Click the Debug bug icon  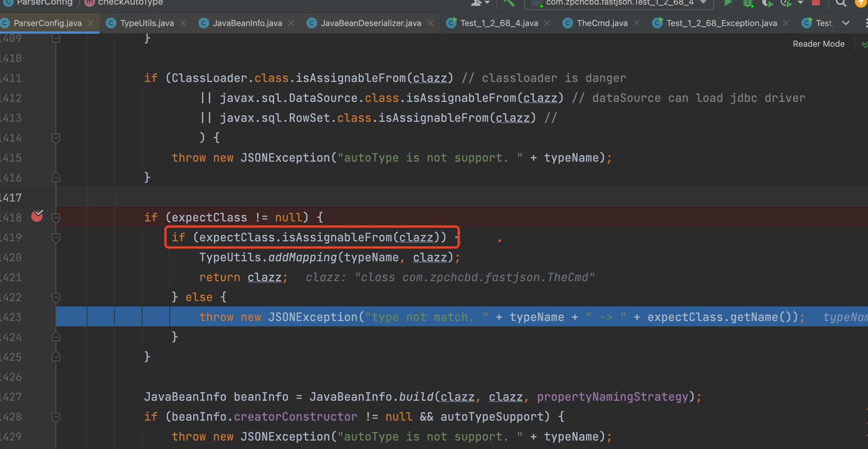[x=747, y=3]
